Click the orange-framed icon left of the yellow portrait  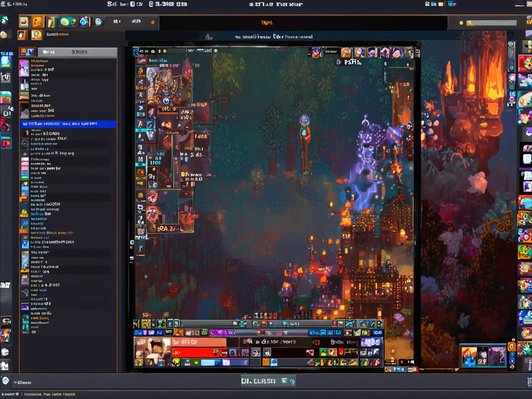pos(22,35)
